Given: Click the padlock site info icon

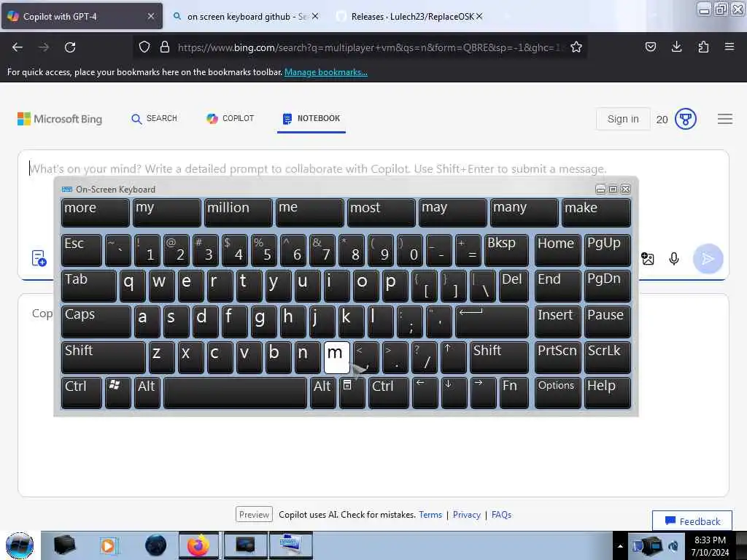Looking at the screenshot, I should (165, 47).
